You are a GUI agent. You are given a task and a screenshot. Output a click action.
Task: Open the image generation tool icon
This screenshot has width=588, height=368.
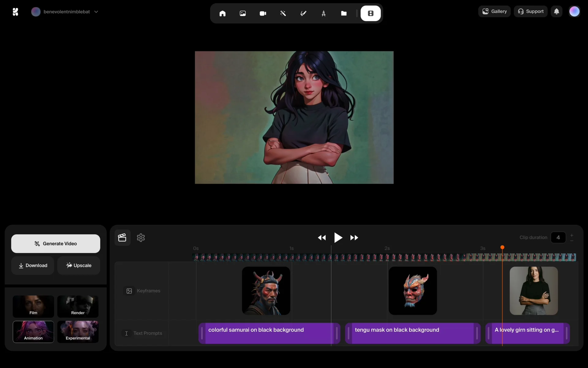pyautogui.click(x=243, y=13)
